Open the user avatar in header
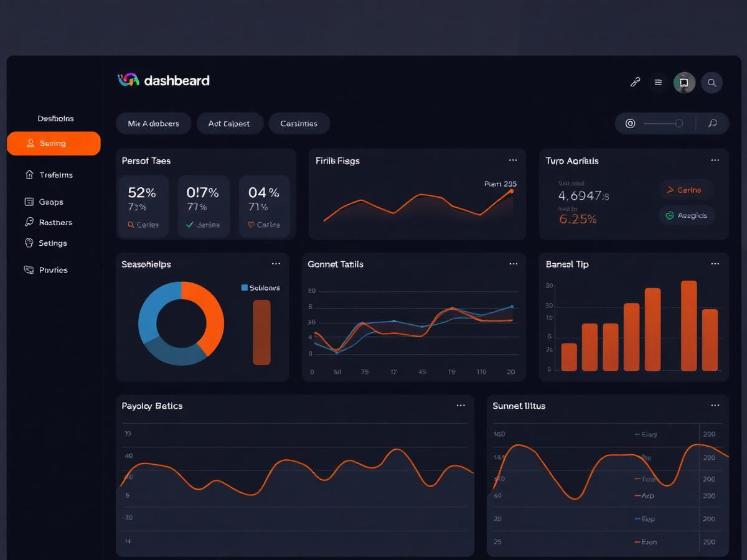Viewport: 747px width, 560px height. click(684, 82)
